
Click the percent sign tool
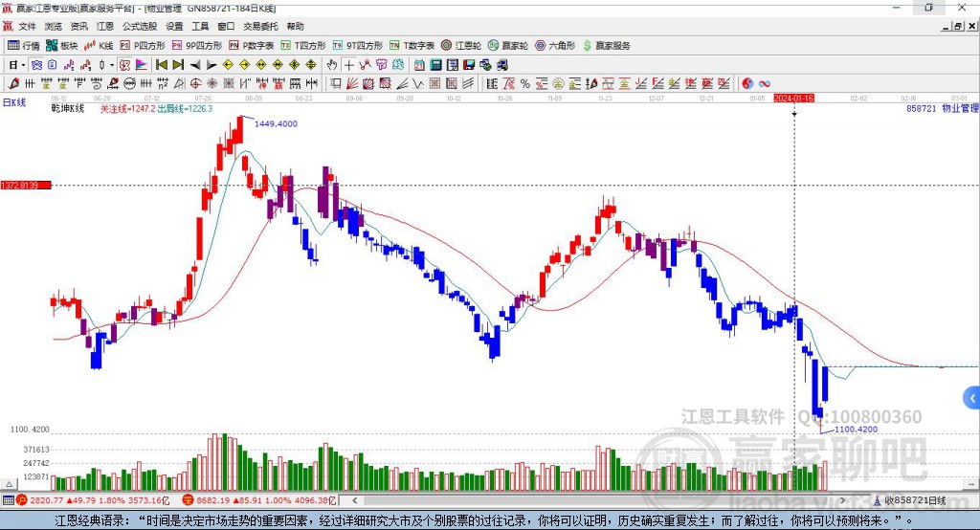tap(525, 84)
